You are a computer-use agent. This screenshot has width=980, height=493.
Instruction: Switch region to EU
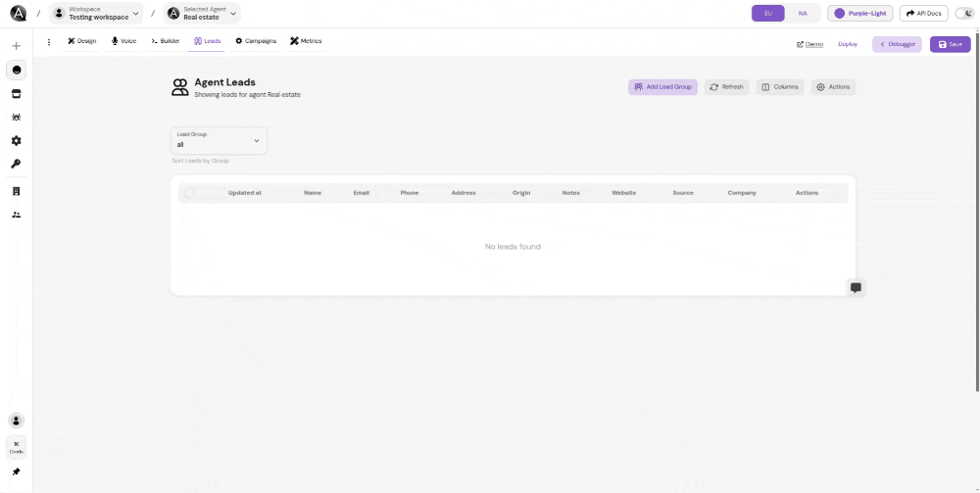pos(768,13)
